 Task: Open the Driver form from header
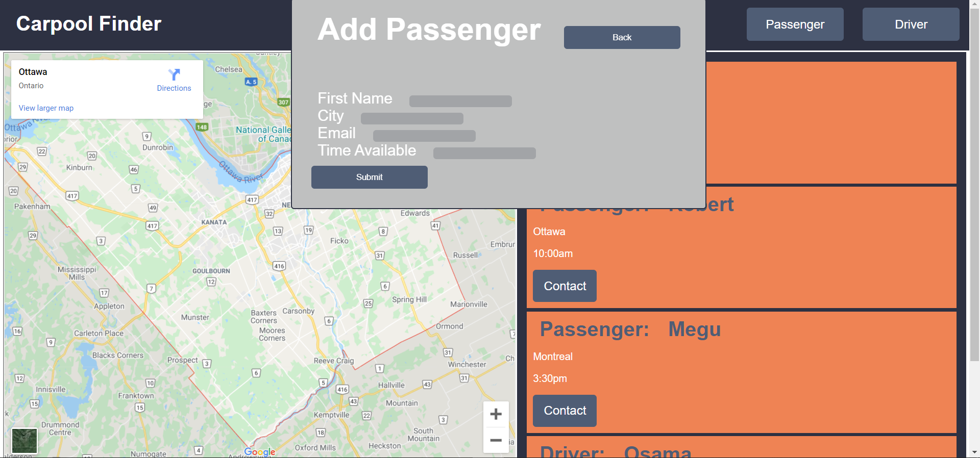click(x=911, y=24)
